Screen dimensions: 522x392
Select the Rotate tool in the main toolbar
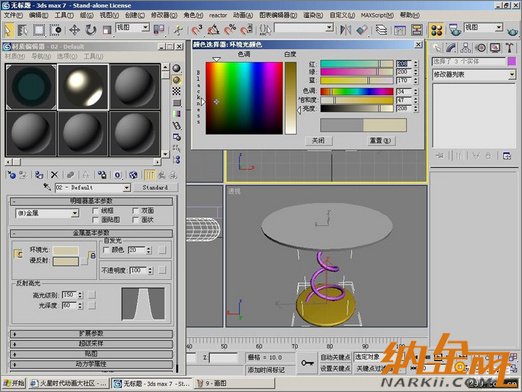[x=90, y=30]
